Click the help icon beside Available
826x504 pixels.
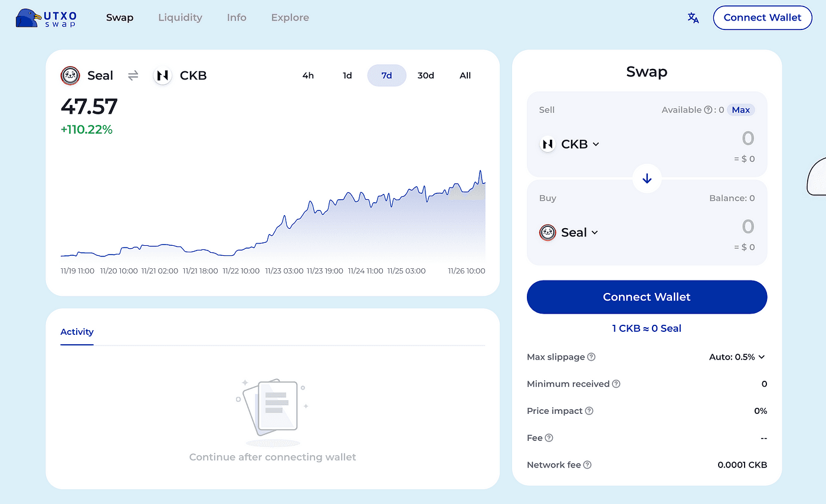708,110
